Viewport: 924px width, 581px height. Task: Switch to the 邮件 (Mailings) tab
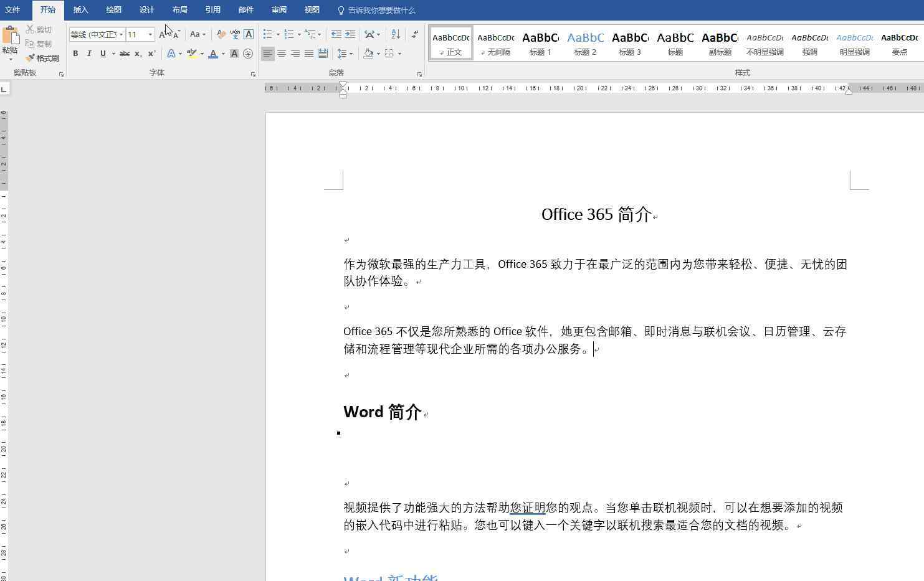pos(246,10)
